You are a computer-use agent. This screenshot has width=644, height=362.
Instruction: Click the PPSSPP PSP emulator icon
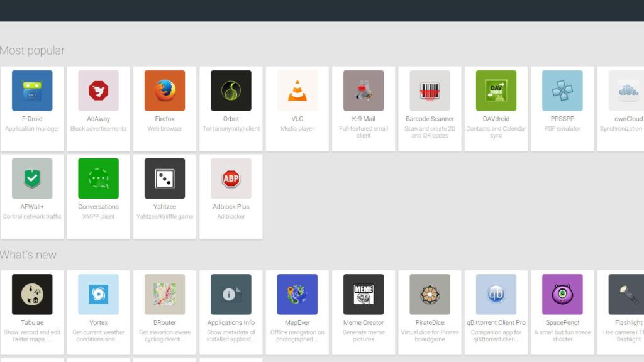pyautogui.click(x=562, y=90)
